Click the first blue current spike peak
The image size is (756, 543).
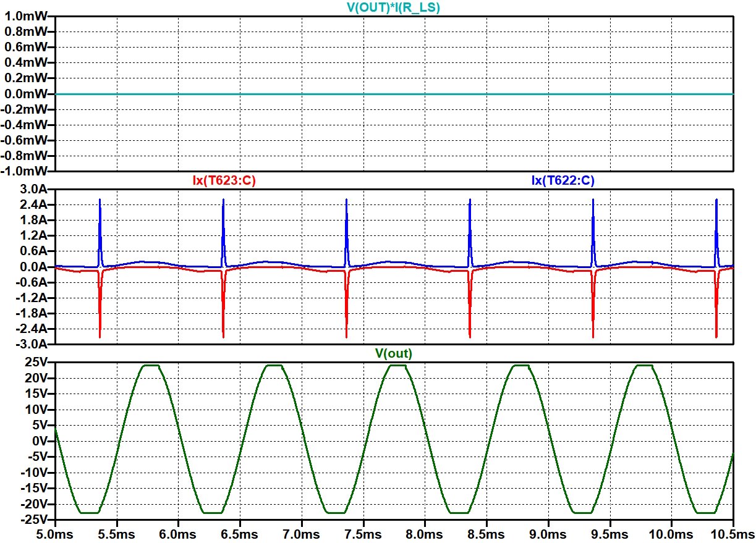(100, 200)
